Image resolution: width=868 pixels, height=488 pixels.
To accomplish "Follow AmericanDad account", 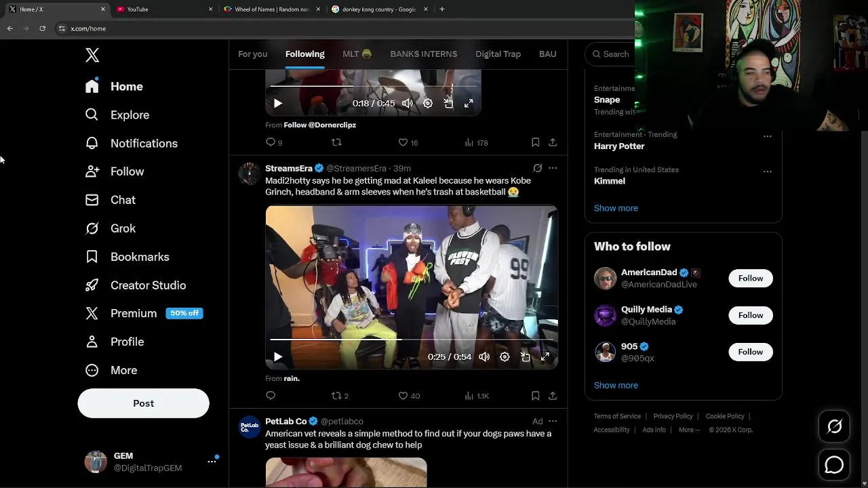I will click(751, 279).
